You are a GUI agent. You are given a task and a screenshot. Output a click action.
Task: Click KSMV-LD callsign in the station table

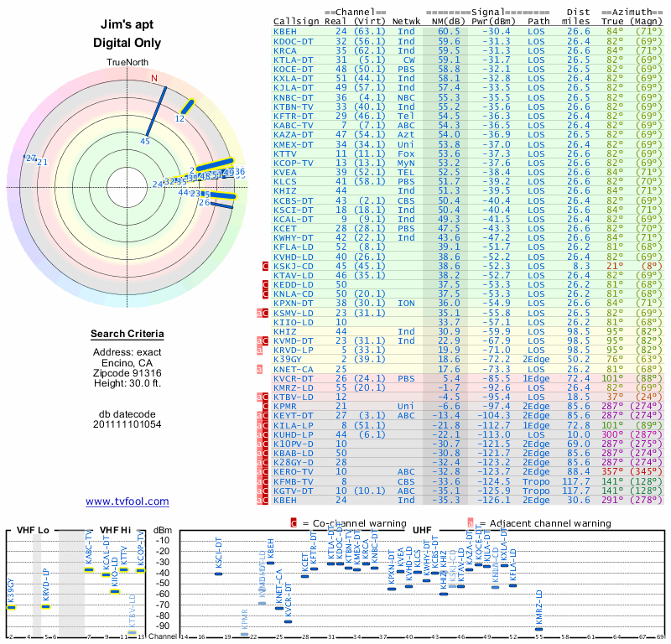coord(293,314)
